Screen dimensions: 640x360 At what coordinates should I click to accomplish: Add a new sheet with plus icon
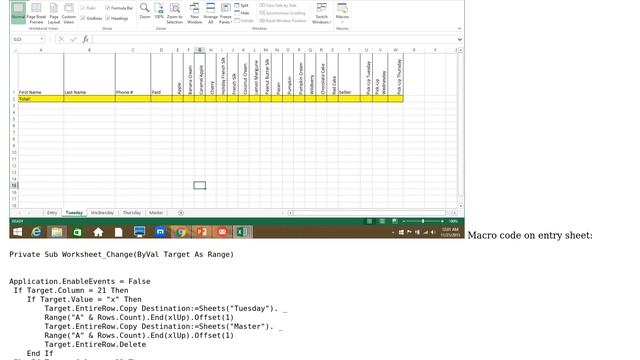(x=181, y=213)
